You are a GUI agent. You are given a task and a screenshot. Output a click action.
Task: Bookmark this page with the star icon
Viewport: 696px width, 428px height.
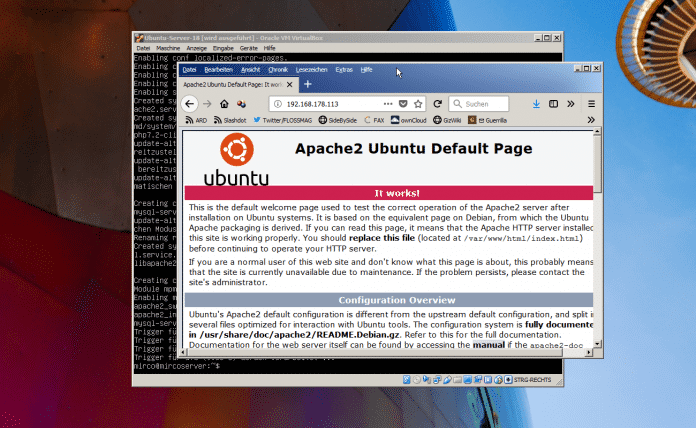[x=417, y=104]
